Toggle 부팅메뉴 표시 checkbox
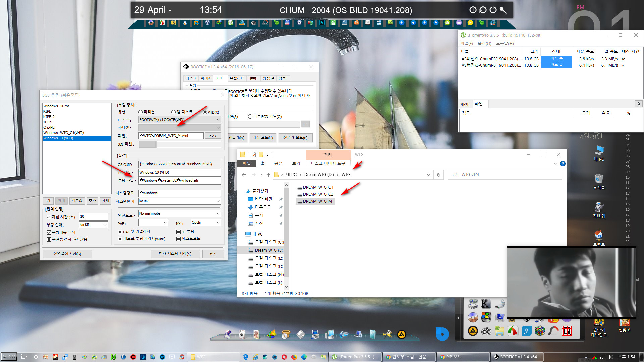The height and width of the screenshot is (362, 644). tap(49, 232)
